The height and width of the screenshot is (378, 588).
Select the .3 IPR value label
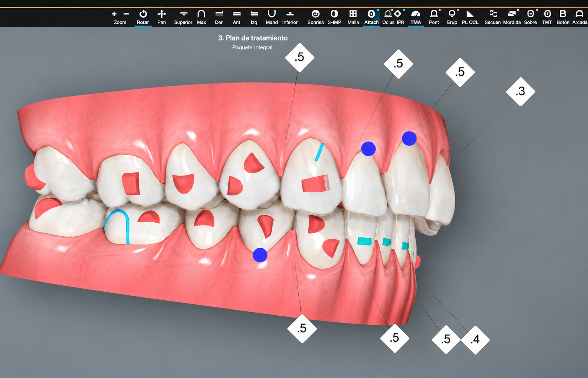(x=521, y=91)
